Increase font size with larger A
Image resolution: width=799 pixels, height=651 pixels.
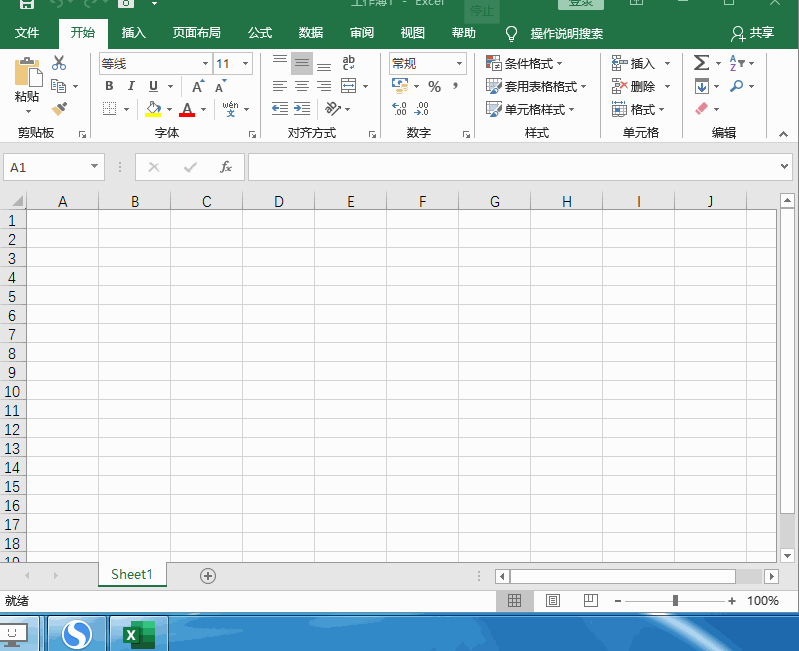coord(198,87)
